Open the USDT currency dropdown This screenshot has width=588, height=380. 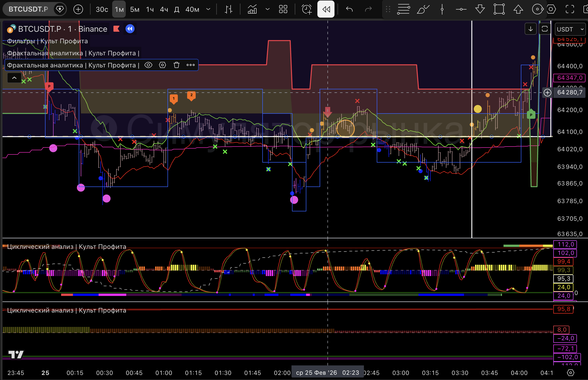click(x=570, y=29)
